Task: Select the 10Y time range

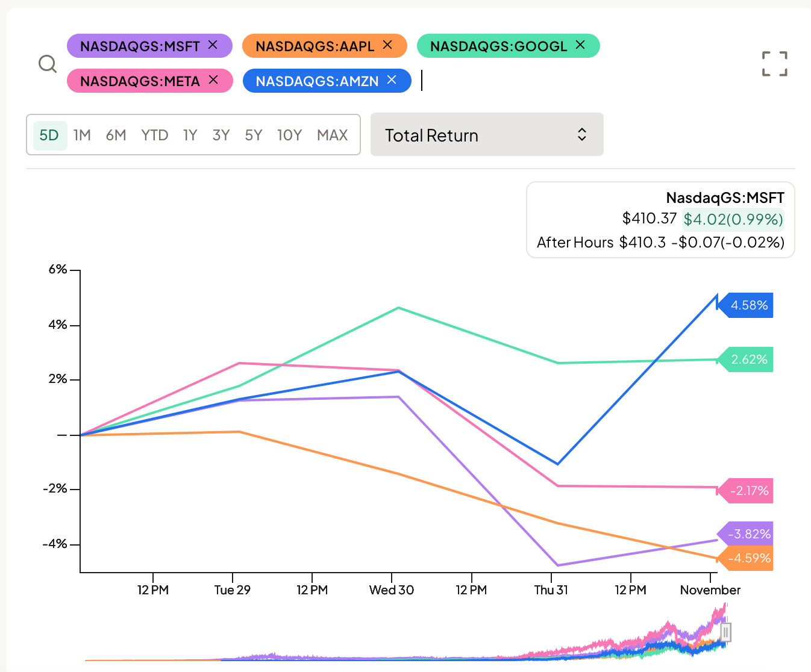Action: [290, 135]
